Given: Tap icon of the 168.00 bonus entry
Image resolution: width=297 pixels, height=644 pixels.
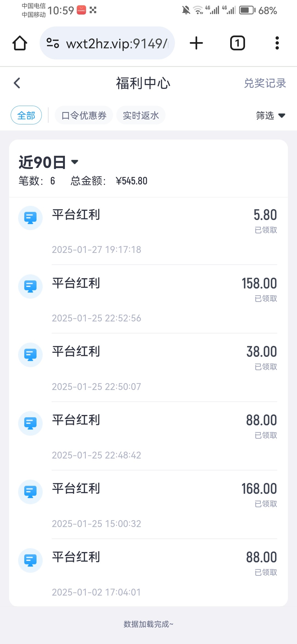Looking at the screenshot, I should click(30, 492).
